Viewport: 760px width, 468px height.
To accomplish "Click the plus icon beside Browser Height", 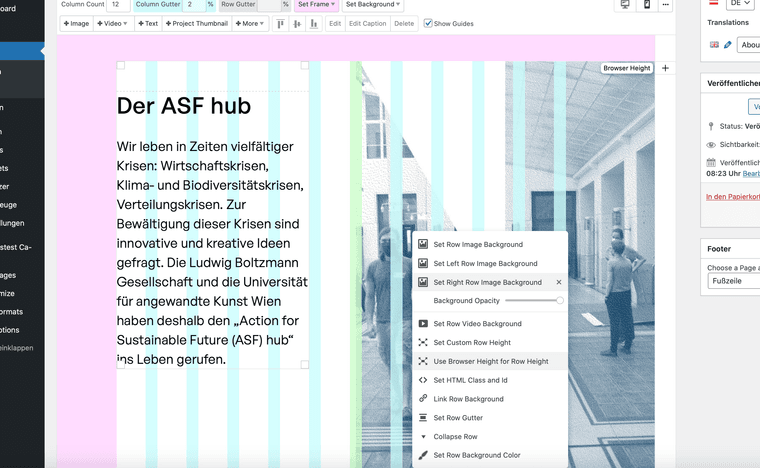I will click(x=666, y=69).
